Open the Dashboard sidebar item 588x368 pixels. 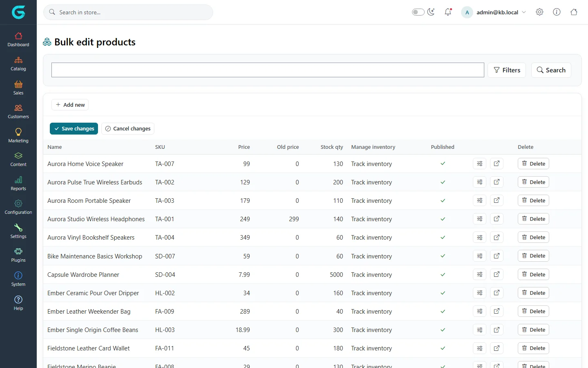pos(18,40)
